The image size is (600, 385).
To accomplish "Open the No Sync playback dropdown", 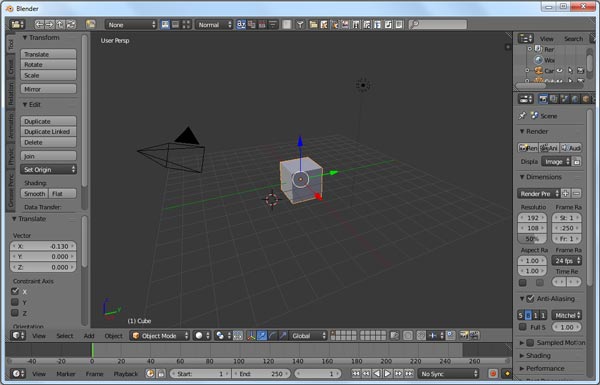I will pyautogui.click(x=448, y=374).
